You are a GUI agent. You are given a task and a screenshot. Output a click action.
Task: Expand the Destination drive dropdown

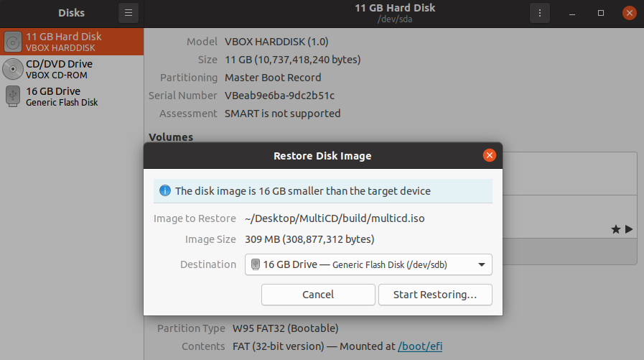[x=481, y=264]
